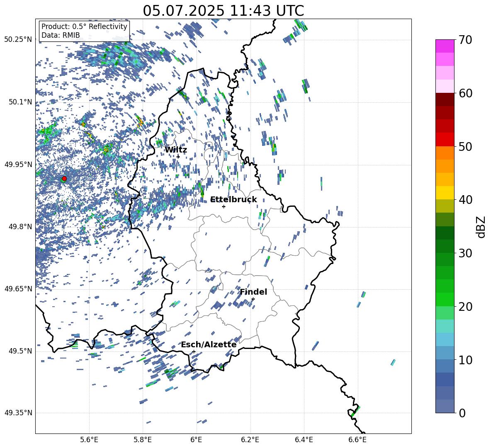Click the 49.8°N latitude label
The image size is (491, 448).
point(20,227)
